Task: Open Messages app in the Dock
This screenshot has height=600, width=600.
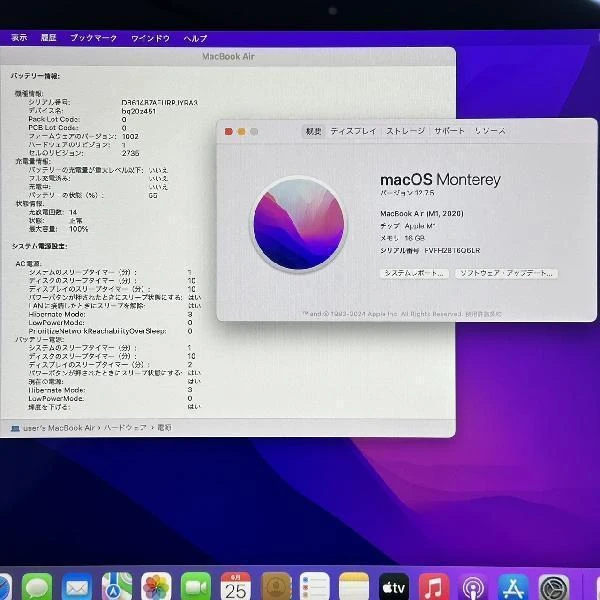Action: tap(37, 587)
